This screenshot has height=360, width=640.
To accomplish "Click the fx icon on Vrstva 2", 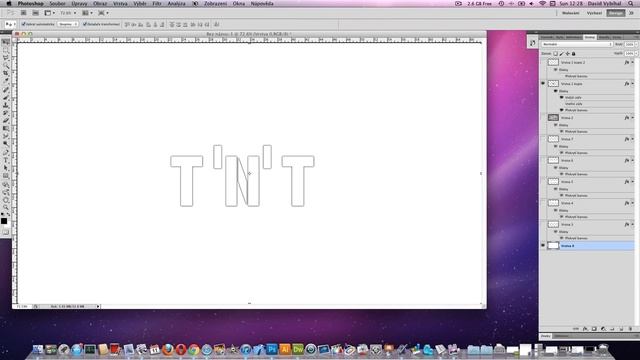I will coord(627,118).
